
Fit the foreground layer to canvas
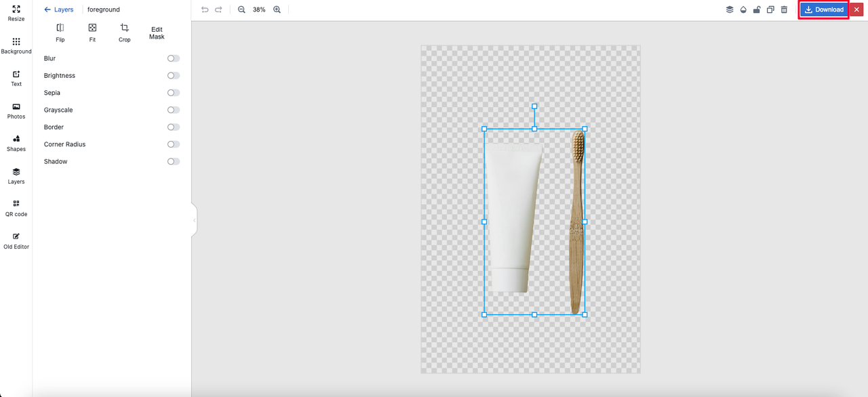(x=92, y=33)
